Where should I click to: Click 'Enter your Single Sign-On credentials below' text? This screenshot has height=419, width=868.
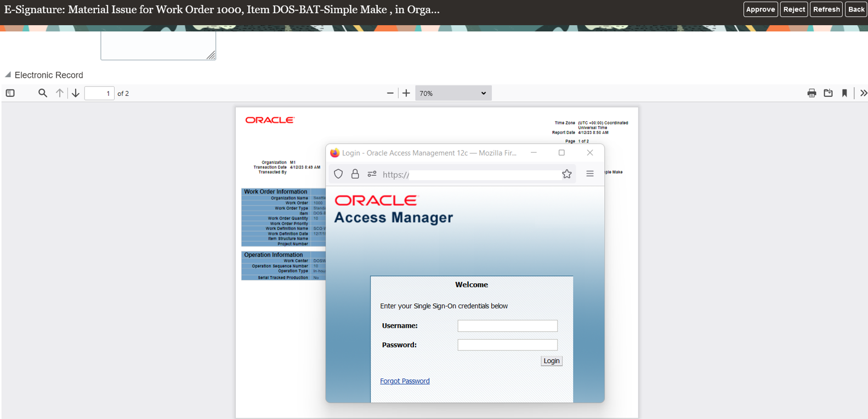click(x=444, y=306)
